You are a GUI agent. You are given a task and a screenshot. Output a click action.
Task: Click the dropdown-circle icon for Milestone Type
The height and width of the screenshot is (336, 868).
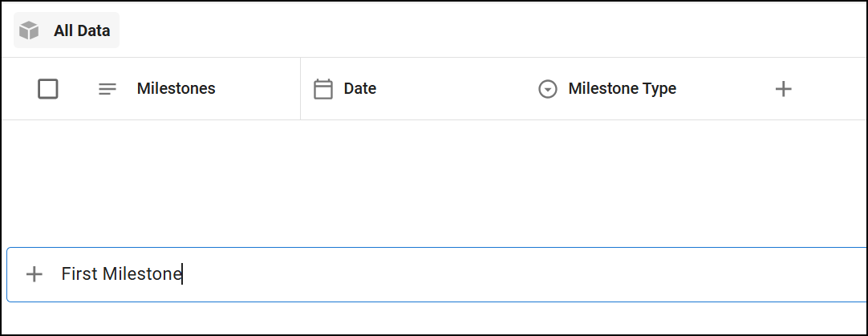click(548, 89)
